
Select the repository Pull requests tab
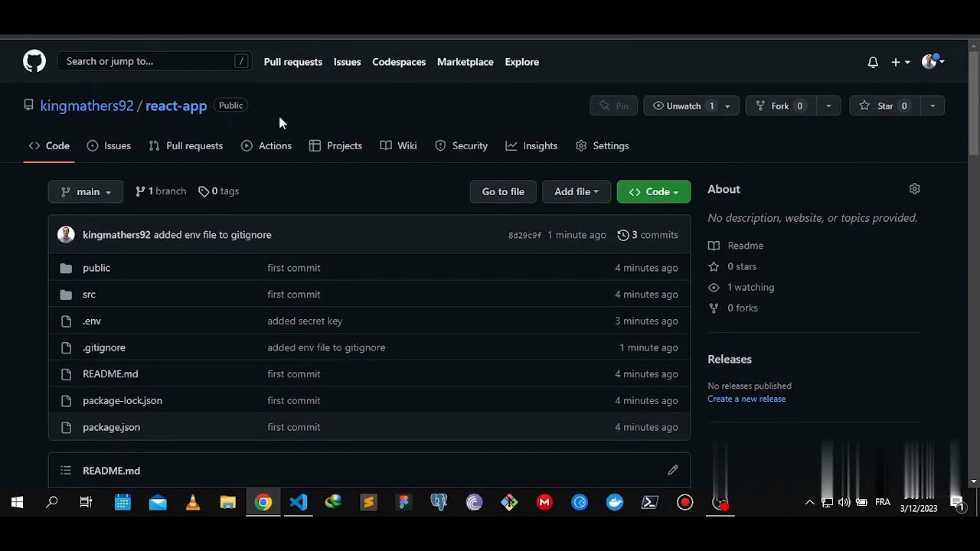pos(186,145)
